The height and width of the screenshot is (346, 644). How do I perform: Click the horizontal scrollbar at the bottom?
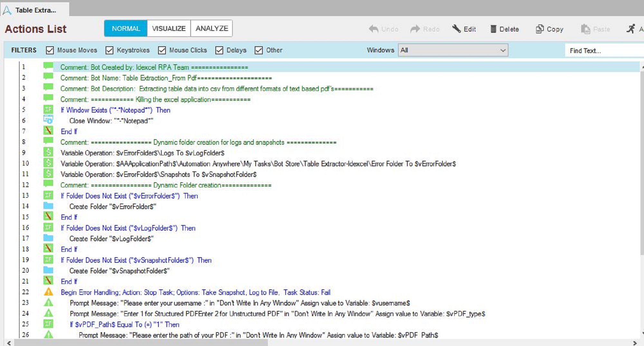(x=141, y=343)
